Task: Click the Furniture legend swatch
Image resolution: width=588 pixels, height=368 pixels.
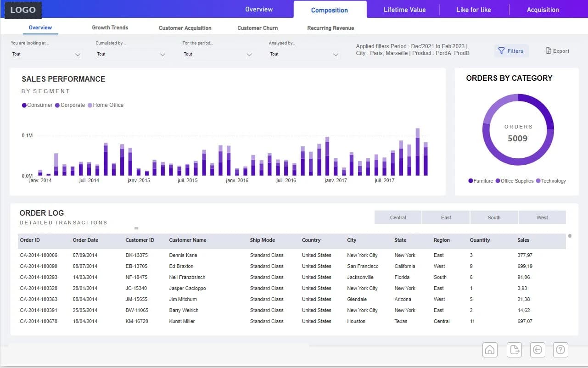Action: pos(470,181)
